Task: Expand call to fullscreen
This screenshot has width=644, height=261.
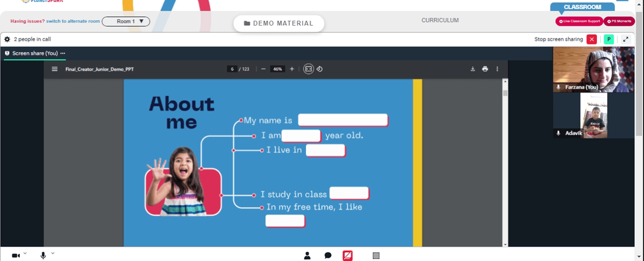Action: (x=625, y=39)
